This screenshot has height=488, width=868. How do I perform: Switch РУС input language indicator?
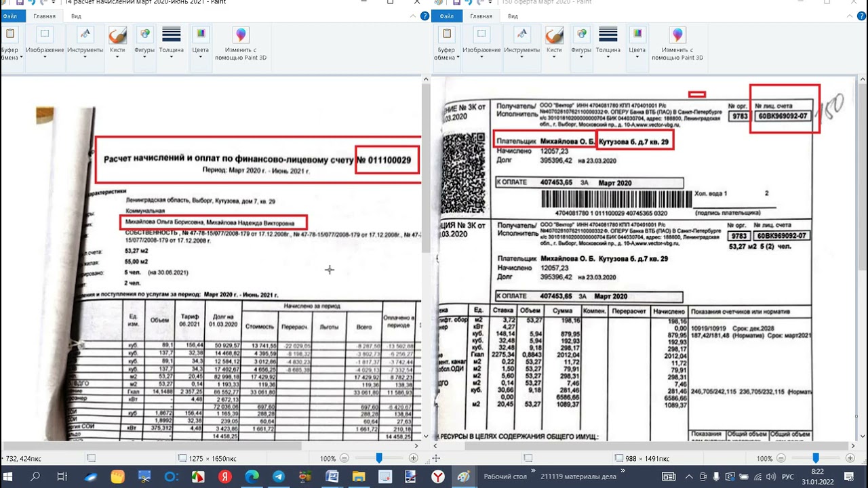tap(787, 477)
